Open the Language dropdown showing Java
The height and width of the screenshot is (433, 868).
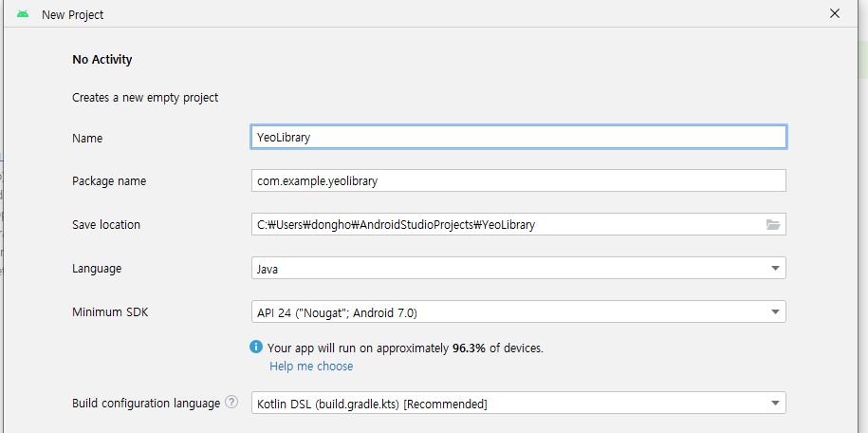[519, 269]
